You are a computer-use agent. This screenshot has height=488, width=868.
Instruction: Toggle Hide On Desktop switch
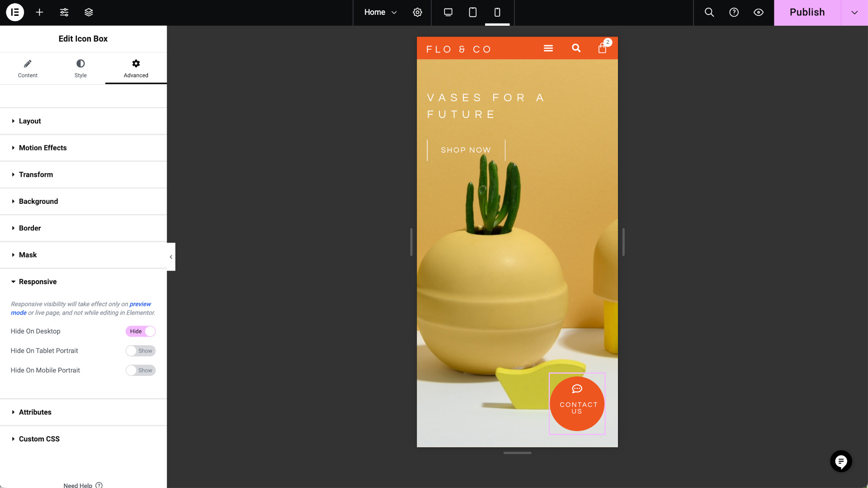click(141, 331)
